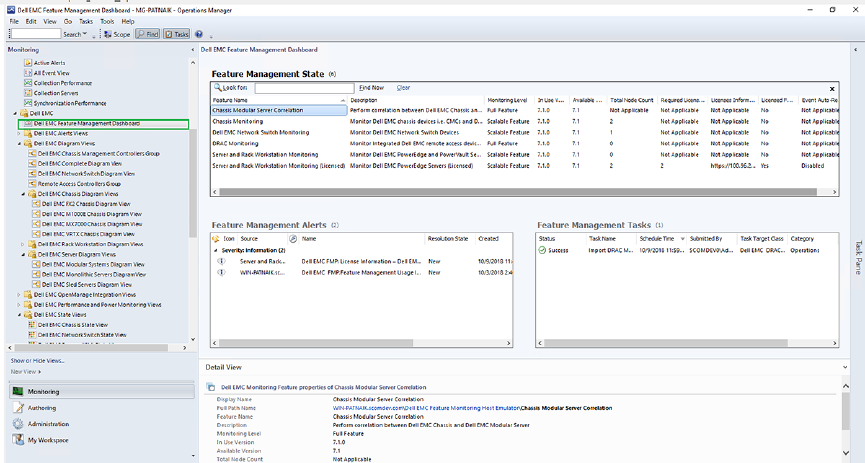Click the toolbar search input field
865x463 pixels.
tap(35, 34)
